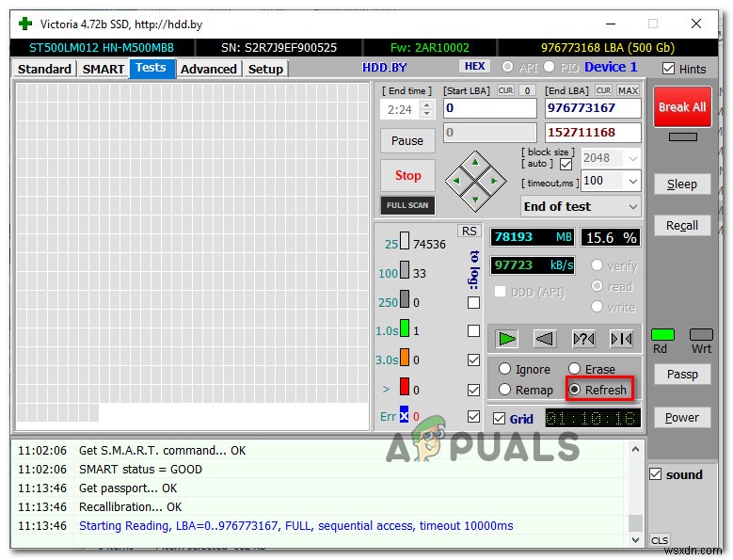The width and height of the screenshot is (733, 560).
Task: Increase End time with the up spinner
Action: point(426,104)
